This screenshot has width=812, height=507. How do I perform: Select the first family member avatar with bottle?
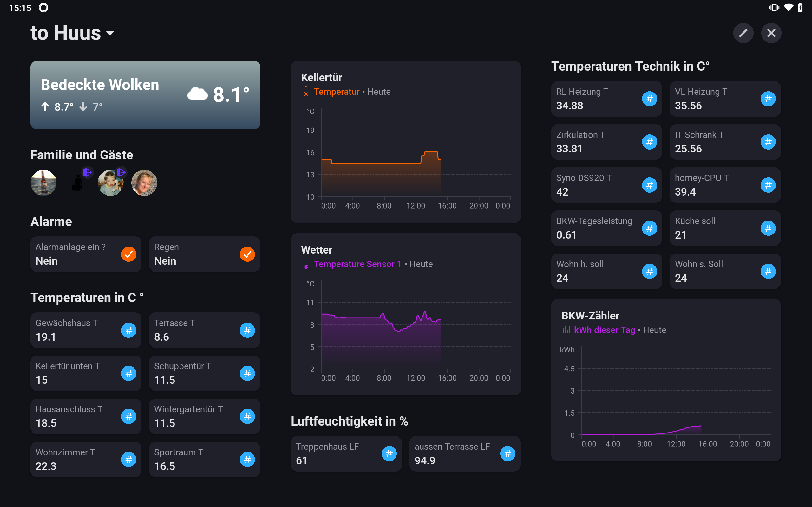point(44,183)
